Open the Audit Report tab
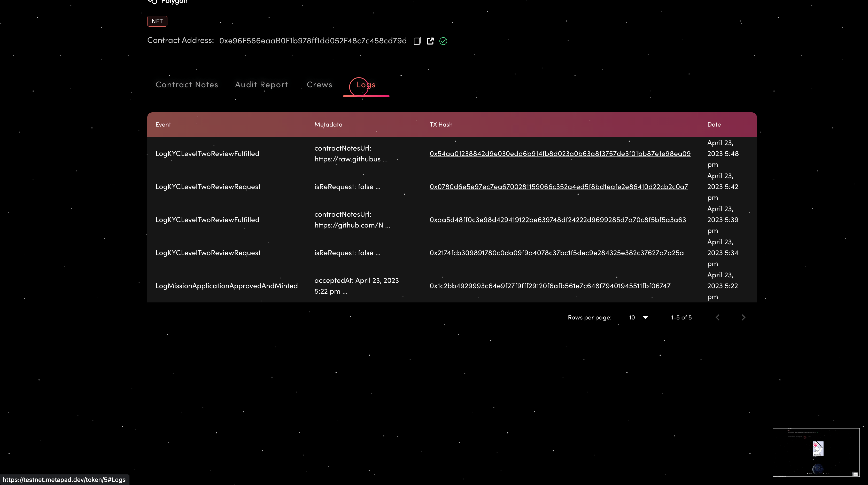This screenshot has width=868, height=485. [x=261, y=84]
